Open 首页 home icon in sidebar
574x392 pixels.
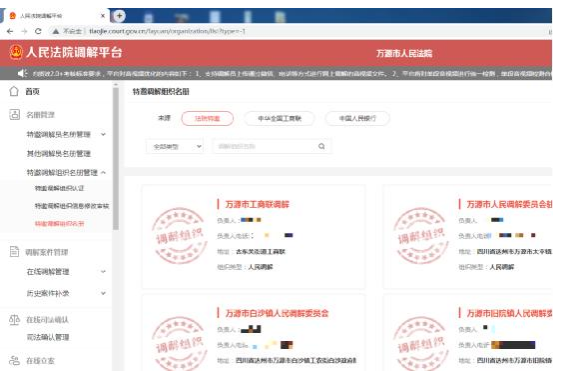pos(14,91)
